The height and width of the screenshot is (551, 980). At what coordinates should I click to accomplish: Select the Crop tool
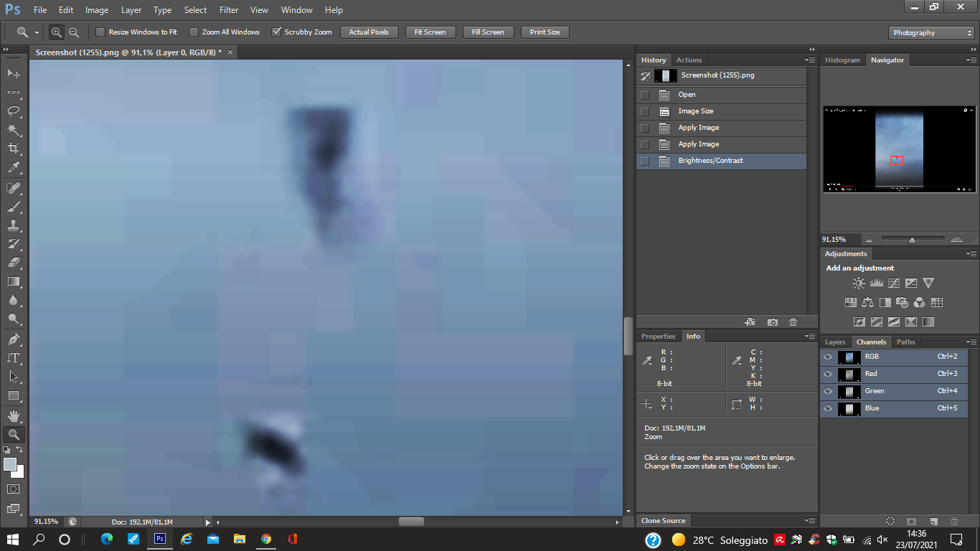tap(14, 149)
